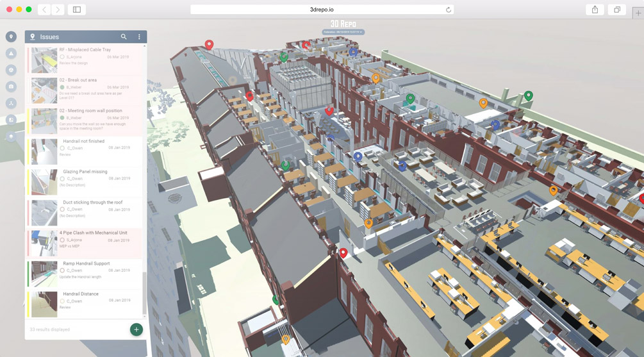The image size is (644, 357).
Task: Expand the Federation revision dropdown
Action: [x=343, y=31]
